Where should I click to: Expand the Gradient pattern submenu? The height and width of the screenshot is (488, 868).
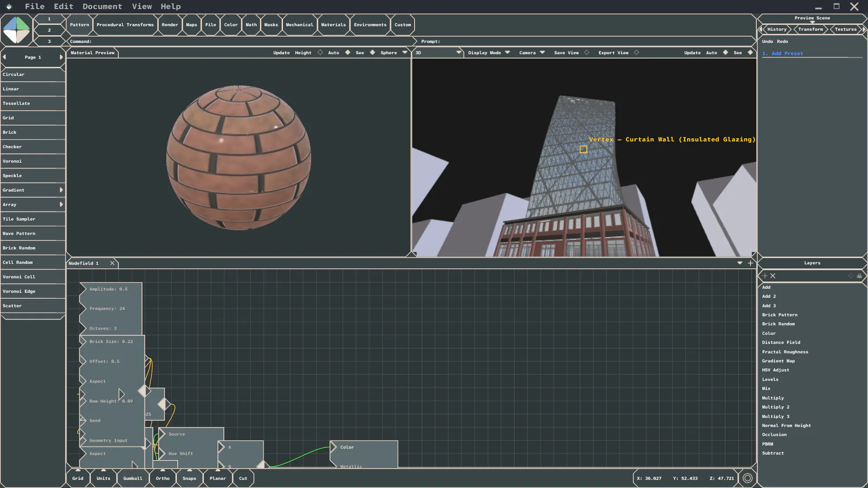61,190
